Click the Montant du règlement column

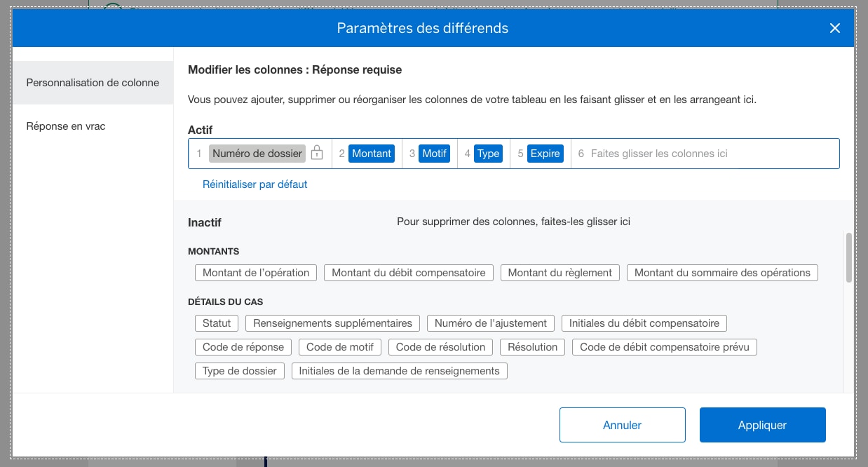pyautogui.click(x=560, y=273)
